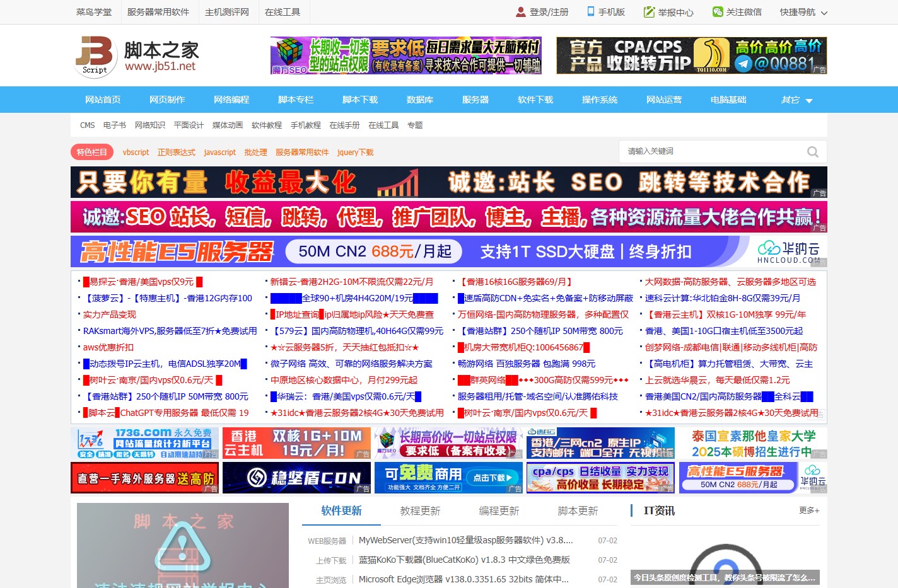Click the mobile version phone icon
This screenshot has height=588, width=898.
click(591, 11)
